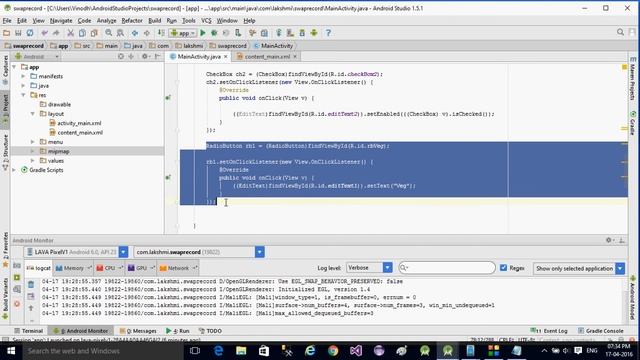Open the Messages tool window
Viewport: 640px width, 360px height.
138,331
